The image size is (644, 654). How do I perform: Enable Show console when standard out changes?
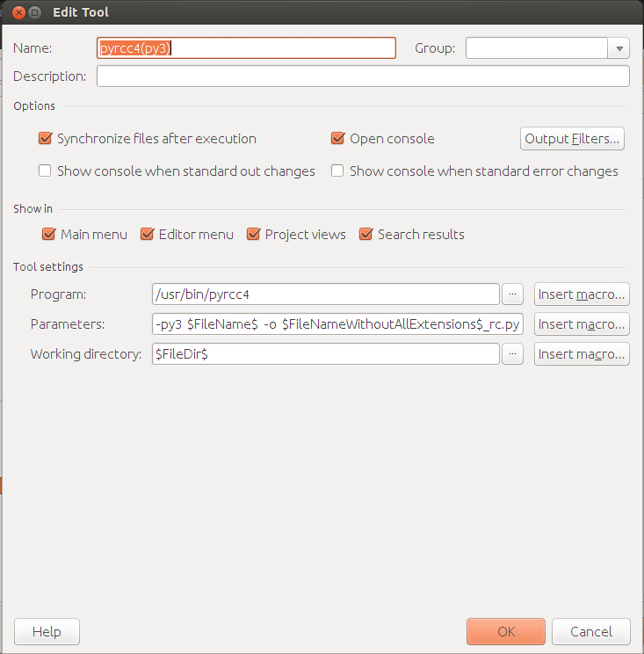click(x=46, y=171)
